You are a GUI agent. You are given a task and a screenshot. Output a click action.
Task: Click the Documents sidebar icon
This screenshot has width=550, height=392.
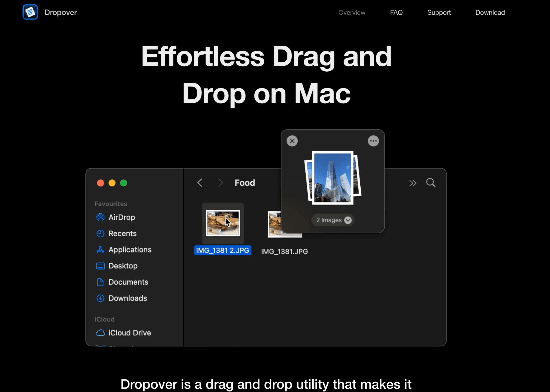(x=100, y=282)
